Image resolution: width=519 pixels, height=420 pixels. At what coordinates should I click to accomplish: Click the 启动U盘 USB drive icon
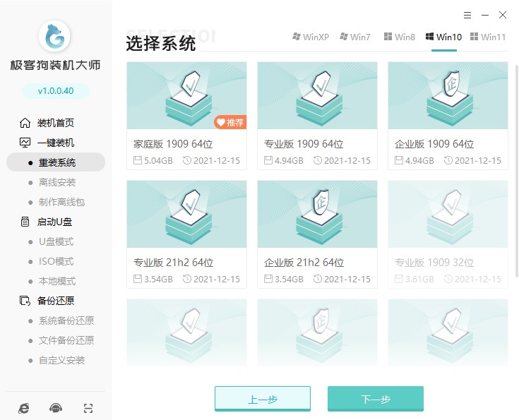pos(25,222)
